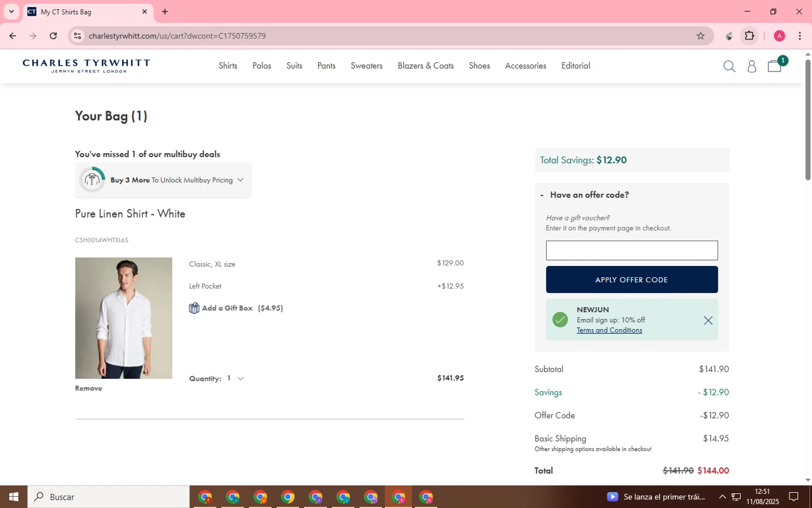Image resolution: width=812 pixels, height=508 pixels.
Task: Open the tab search dropdown arrow
Action: tap(11, 11)
